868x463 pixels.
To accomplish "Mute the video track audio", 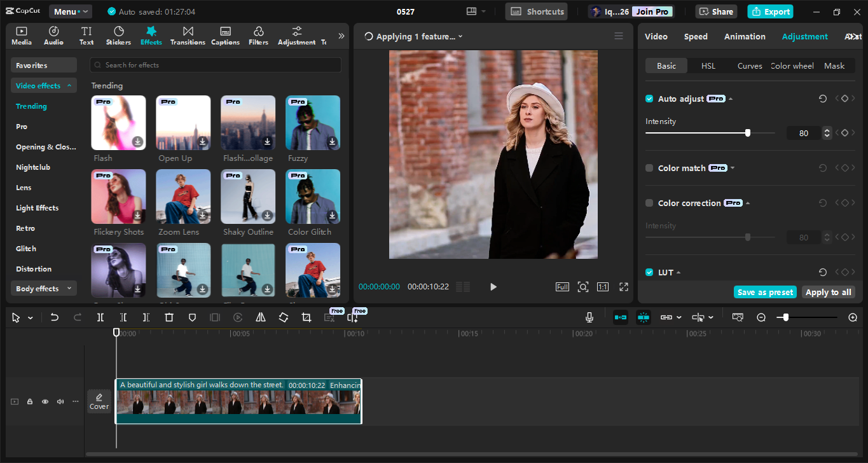I will [60, 401].
